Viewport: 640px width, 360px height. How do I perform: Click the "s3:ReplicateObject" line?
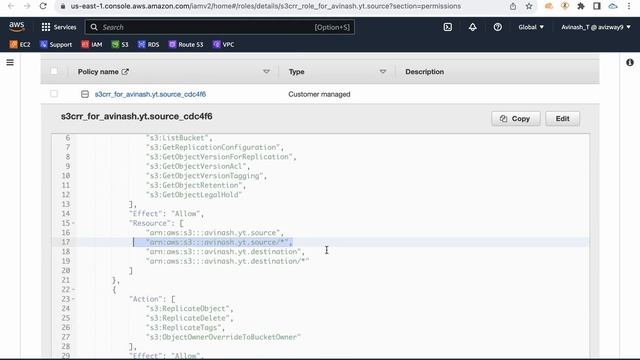pos(189,309)
